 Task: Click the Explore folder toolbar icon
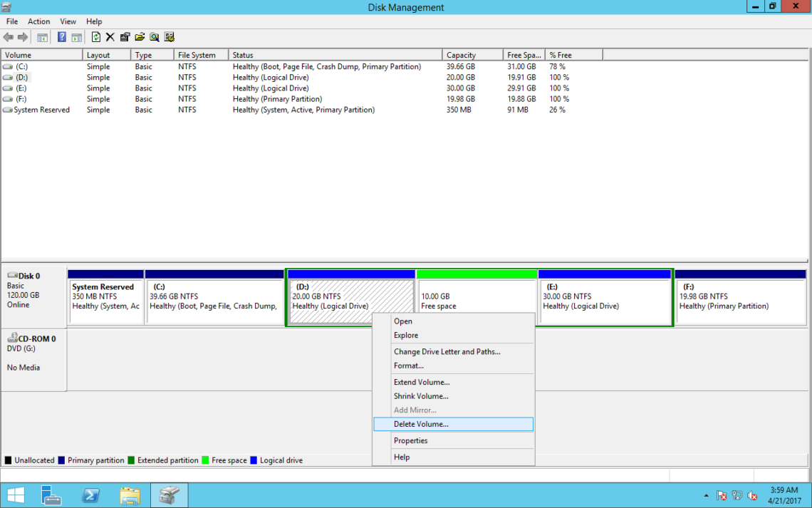point(140,36)
